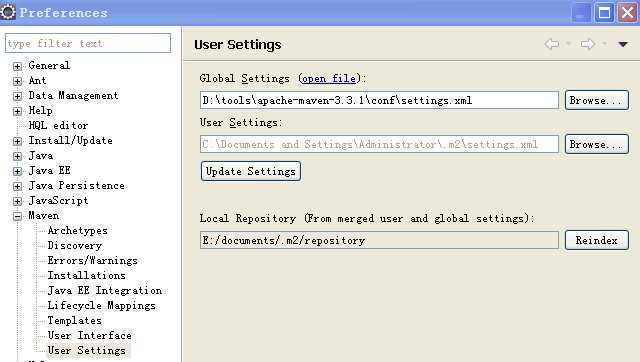Expand the Java Persistence node
Viewport: 640px width, 362px height.
pyautogui.click(x=17, y=187)
